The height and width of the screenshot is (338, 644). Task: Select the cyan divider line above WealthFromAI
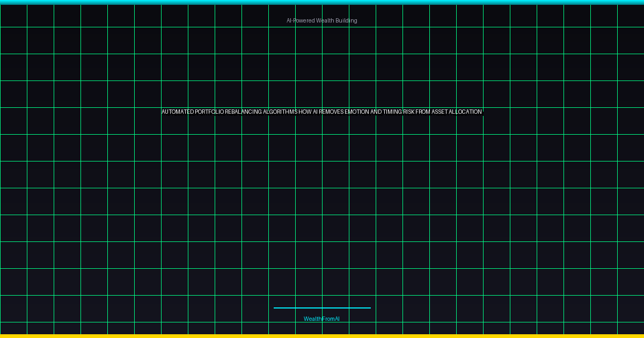[x=322, y=308]
